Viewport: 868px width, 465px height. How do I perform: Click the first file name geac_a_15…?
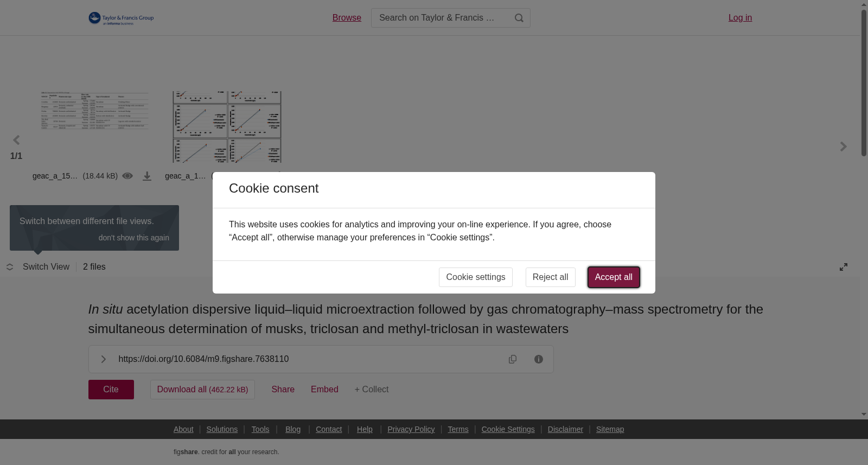coord(55,176)
